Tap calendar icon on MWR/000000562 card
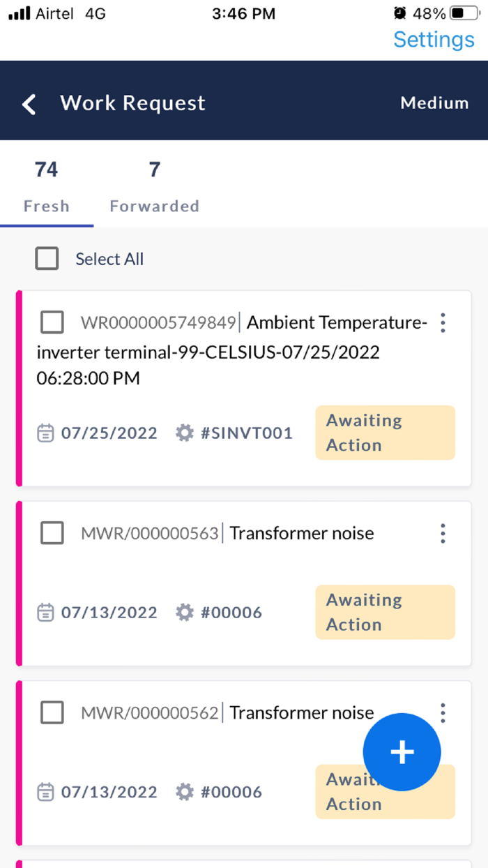 [x=45, y=792]
